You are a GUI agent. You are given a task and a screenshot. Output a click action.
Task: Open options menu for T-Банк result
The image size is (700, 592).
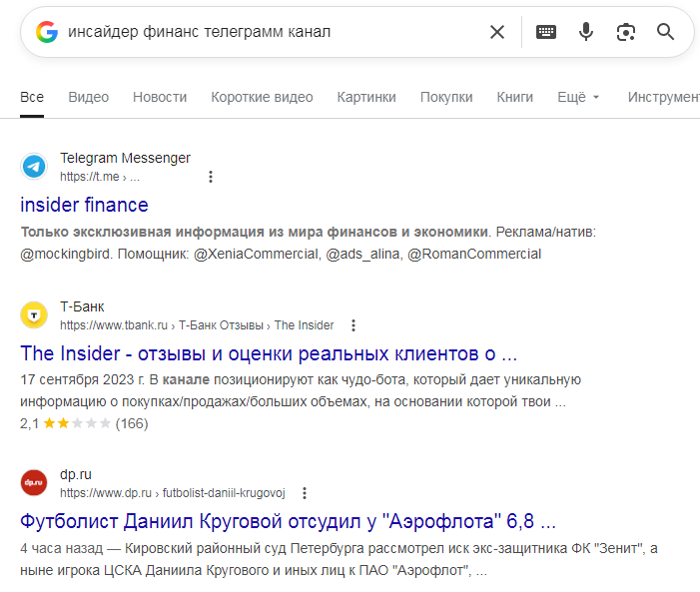(x=353, y=325)
